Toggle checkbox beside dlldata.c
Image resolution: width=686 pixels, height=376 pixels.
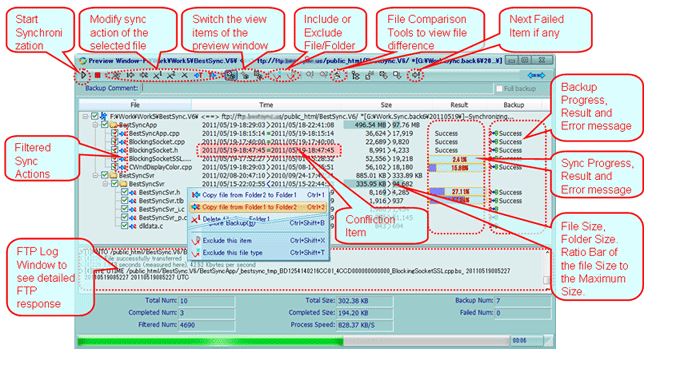click(125, 226)
